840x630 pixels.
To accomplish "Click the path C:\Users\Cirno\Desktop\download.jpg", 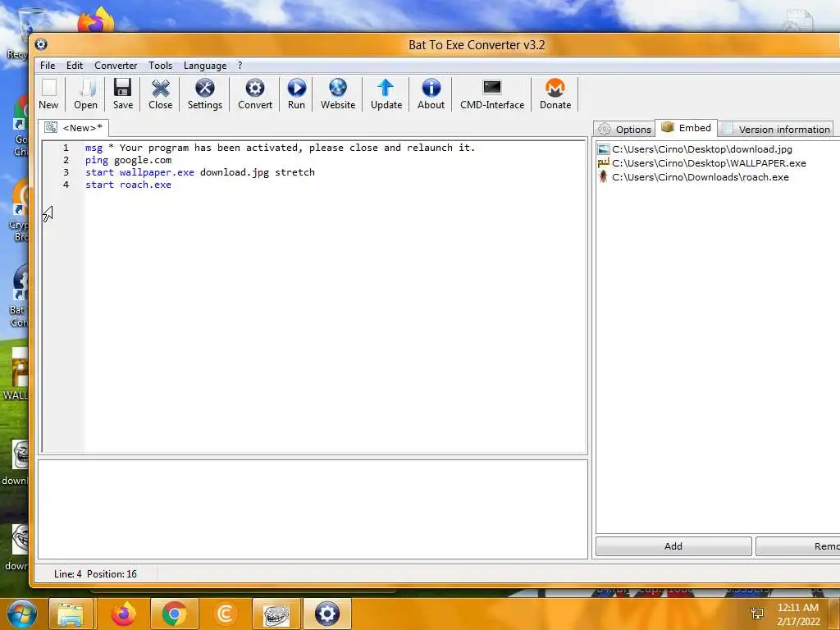I will tap(702, 149).
